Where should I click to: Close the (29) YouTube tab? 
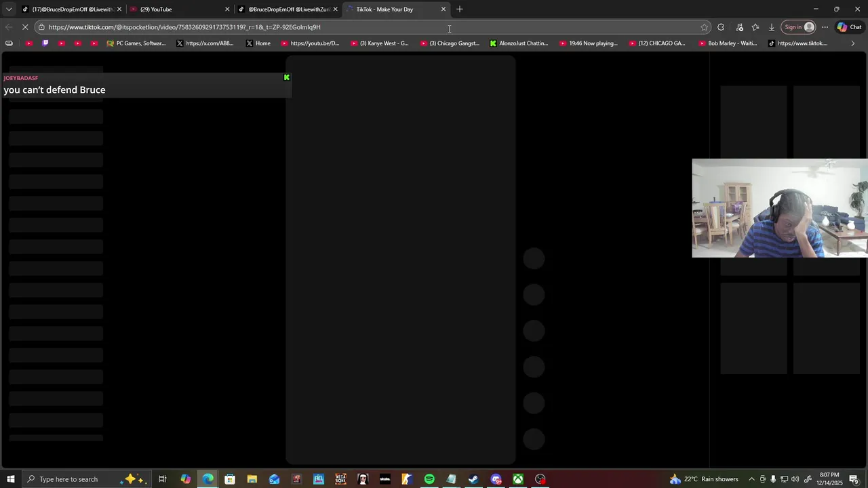coord(227,9)
